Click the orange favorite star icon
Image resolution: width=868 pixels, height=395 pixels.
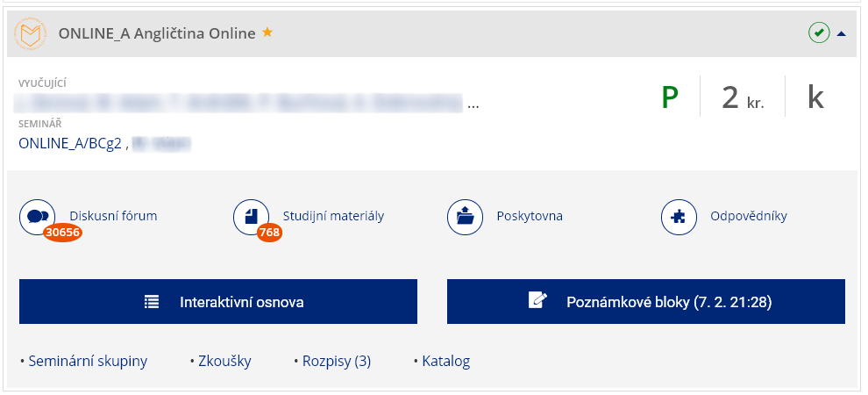point(267,33)
